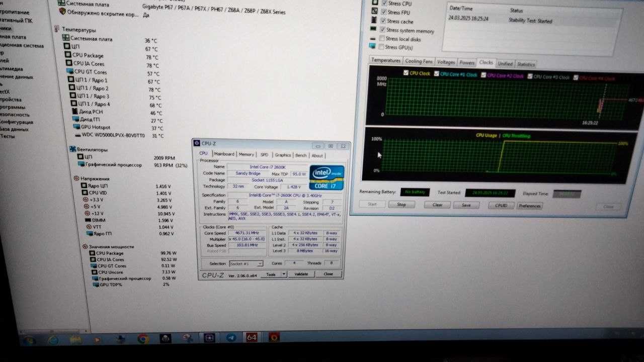Open the CPU-Z Tools dropdown arrow
644x362 pixels.
[283, 275]
